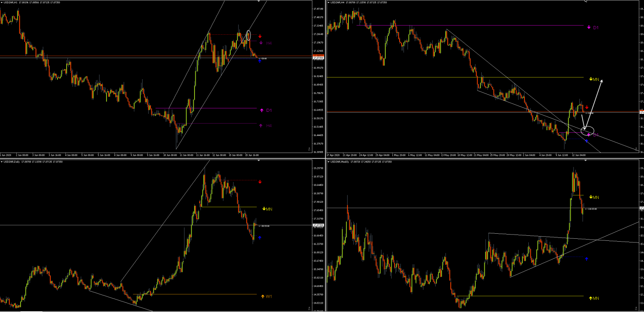Click the upper MN label on Weekly chart
Screen dimensions: 644x312
pyautogui.click(x=596, y=197)
